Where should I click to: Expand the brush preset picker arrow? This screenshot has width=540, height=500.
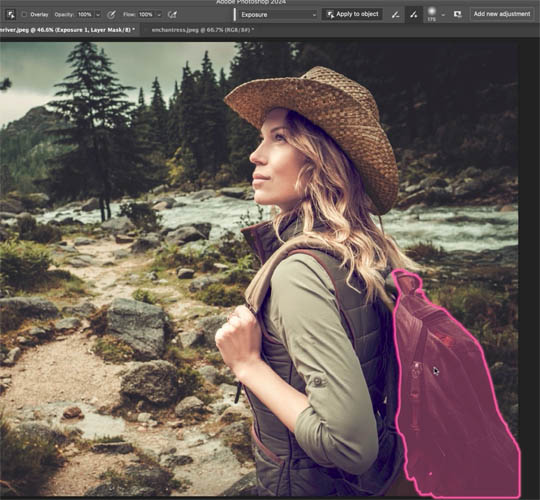click(443, 15)
